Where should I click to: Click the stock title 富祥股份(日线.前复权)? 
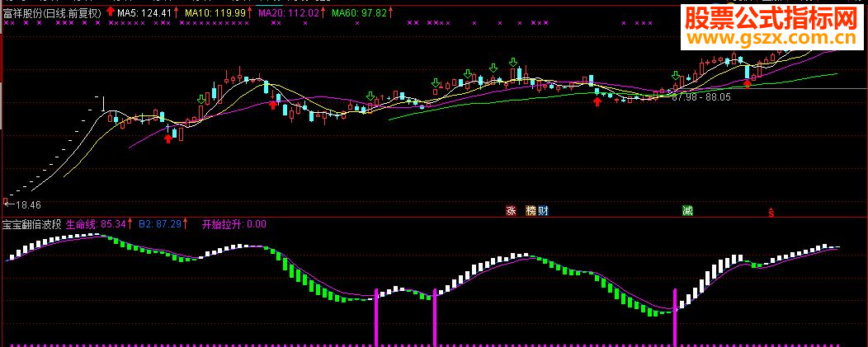[53, 12]
